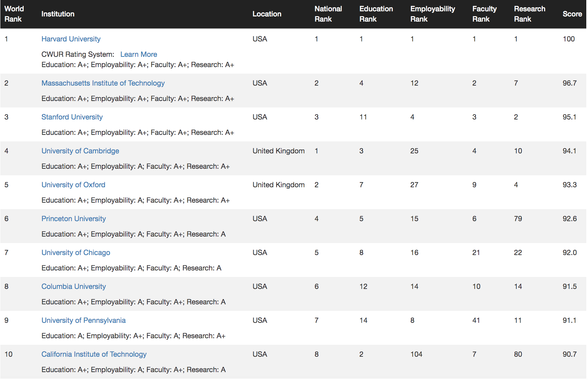Click Stanford's education rank 11
The height and width of the screenshot is (380, 588).
pos(363,117)
